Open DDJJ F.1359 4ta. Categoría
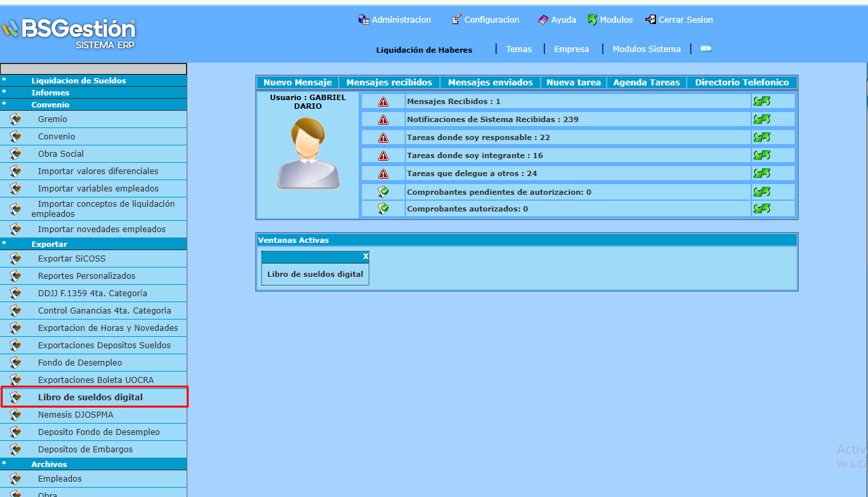Screen dimensions: 868x497 (93, 294)
